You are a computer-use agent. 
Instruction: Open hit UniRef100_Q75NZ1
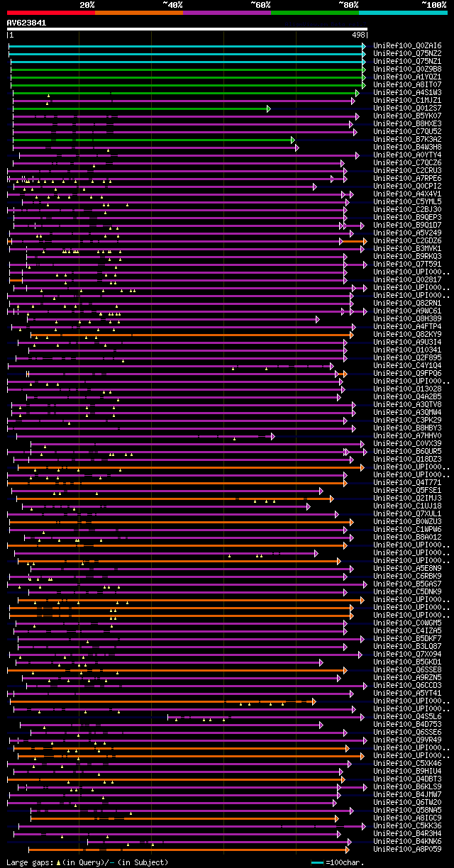tap(407, 61)
